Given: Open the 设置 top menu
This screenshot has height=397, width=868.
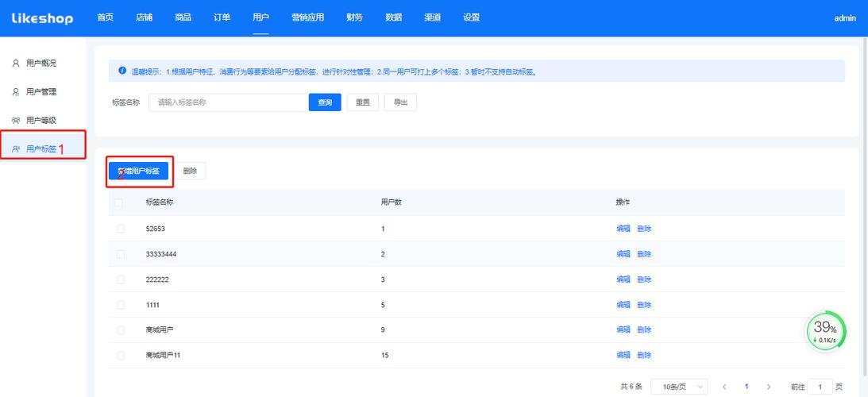Looking at the screenshot, I should (472, 17).
